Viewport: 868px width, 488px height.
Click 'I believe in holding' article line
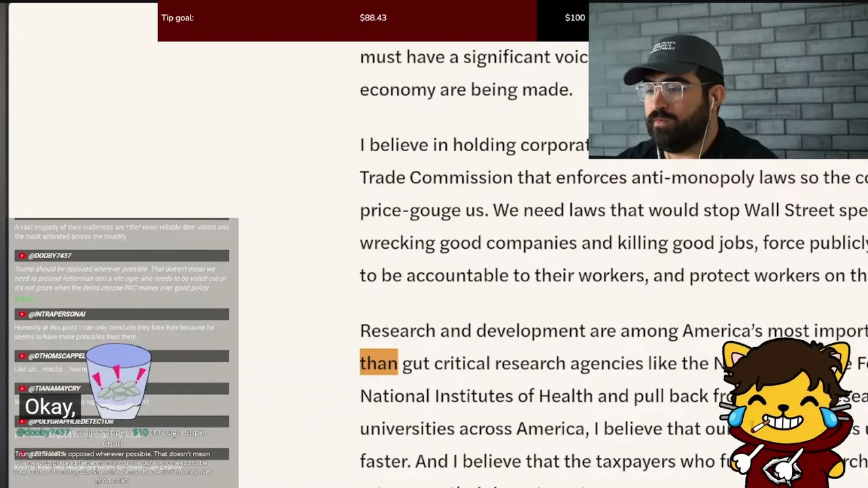tap(474, 145)
